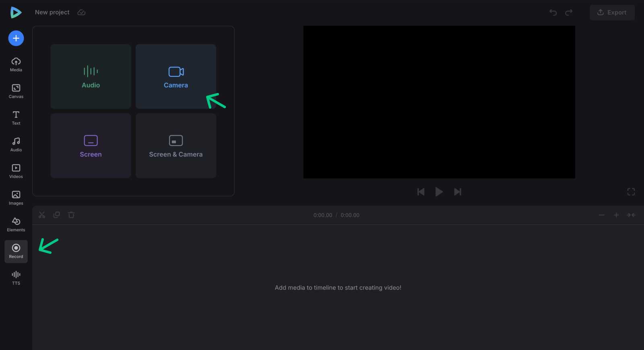Choose the Screen recording card

point(91,146)
